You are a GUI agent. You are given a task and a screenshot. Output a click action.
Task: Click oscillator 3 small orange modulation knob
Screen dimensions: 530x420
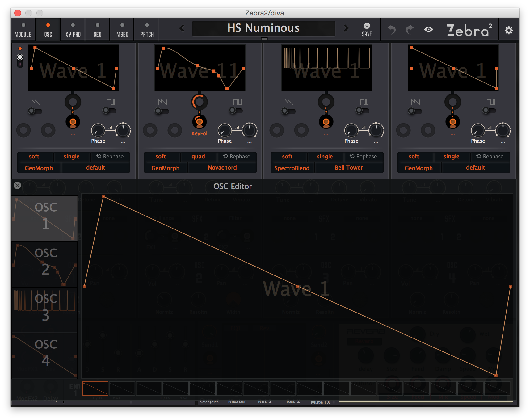[326, 122]
